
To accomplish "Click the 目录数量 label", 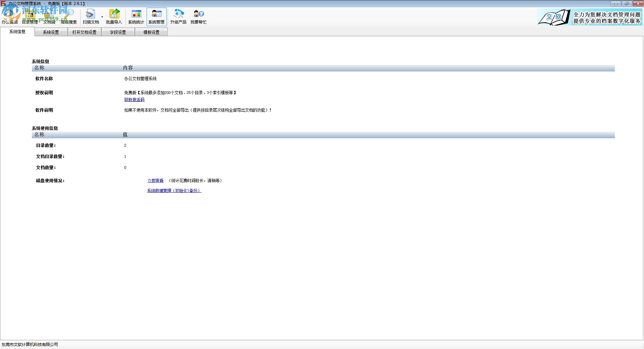I will pyautogui.click(x=46, y=145).
